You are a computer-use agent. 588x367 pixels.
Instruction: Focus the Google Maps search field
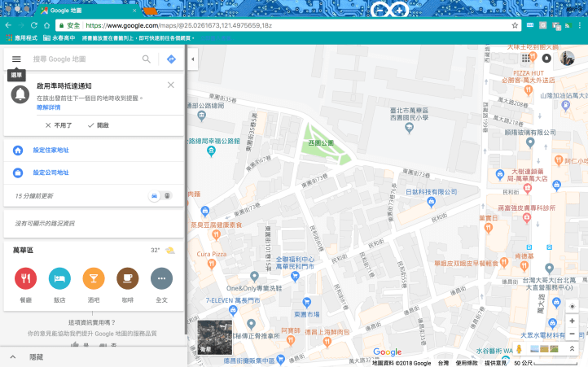coord(86,59)
